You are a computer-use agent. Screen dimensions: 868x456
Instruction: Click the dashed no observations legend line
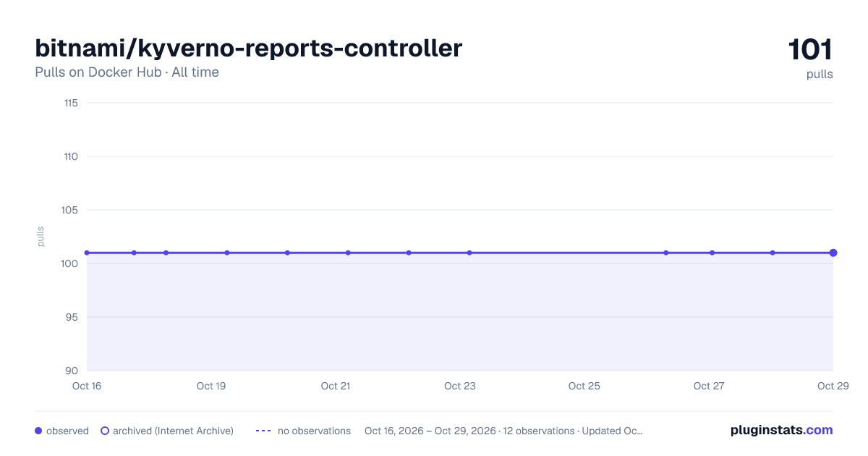[x=263, y=431]
